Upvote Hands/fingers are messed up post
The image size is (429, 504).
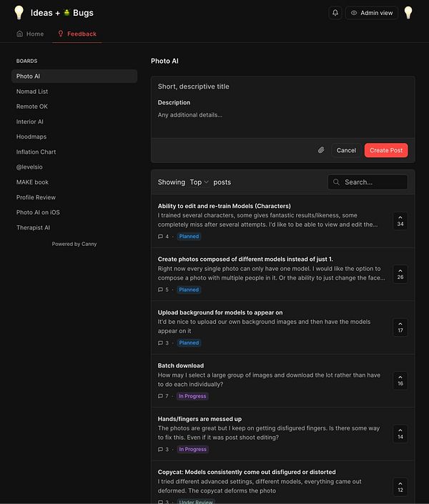click(x=400, y=434)
